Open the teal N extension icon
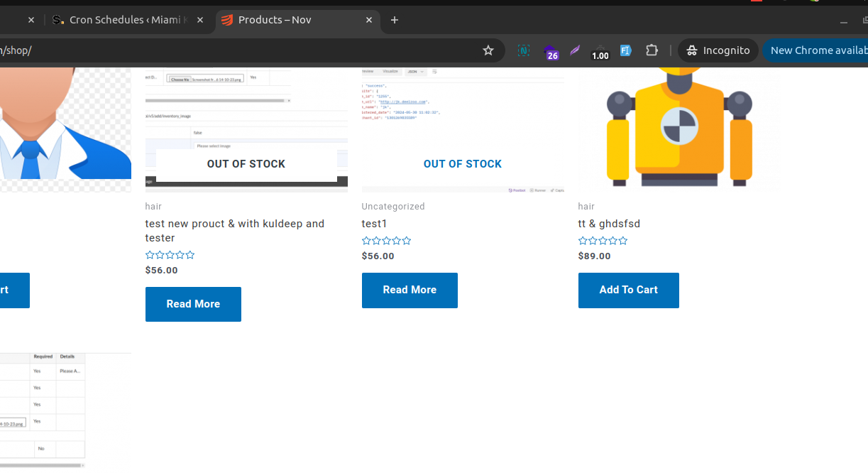This screenshot has height=473, width=868. (x=523, y=50)
